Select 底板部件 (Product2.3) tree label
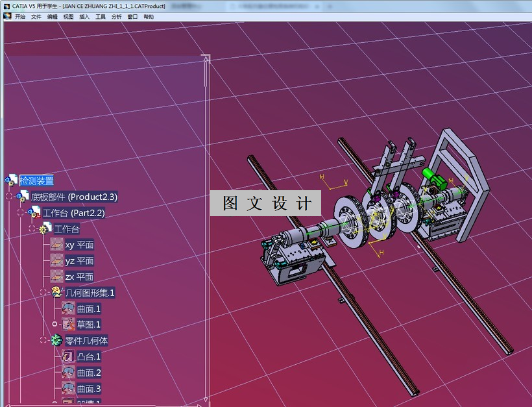 [75, 197]
